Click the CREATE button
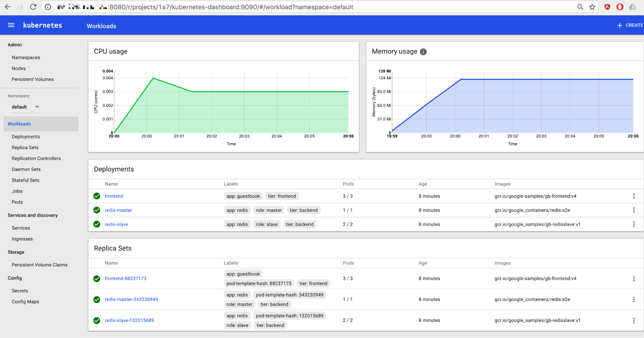The height and width of the screenshot is (338, 644). (x=630, y=25)
